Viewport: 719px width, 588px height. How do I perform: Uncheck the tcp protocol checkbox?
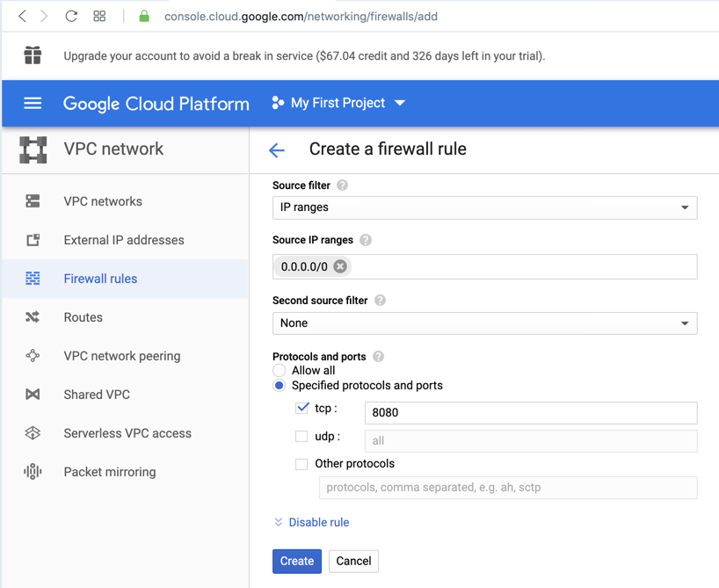point(302,408)
